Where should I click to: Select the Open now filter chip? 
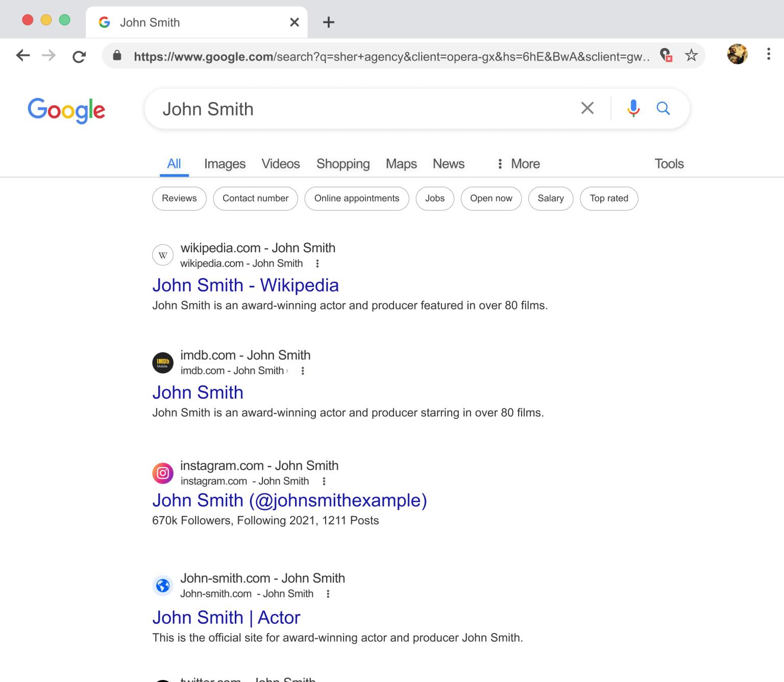tap(491, 199)
